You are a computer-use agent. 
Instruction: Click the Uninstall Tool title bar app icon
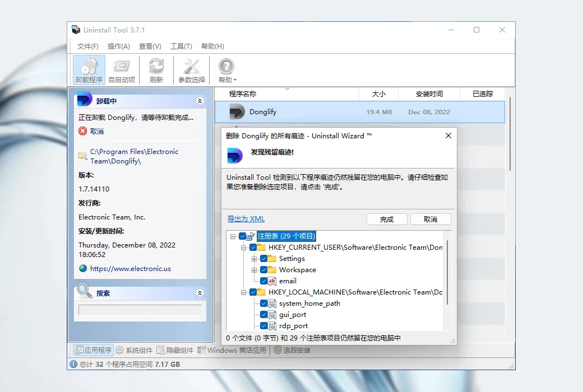[x=76, y=30]
